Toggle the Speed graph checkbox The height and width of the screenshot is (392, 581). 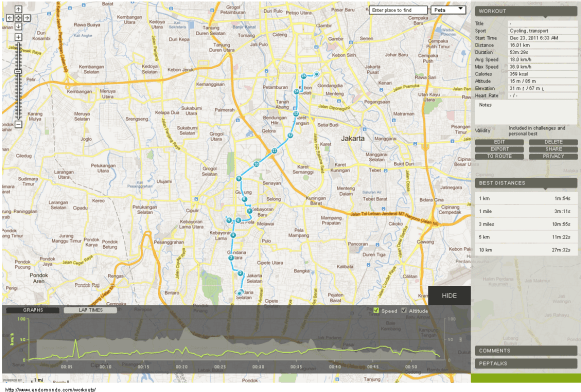click(x=376, y=310)
